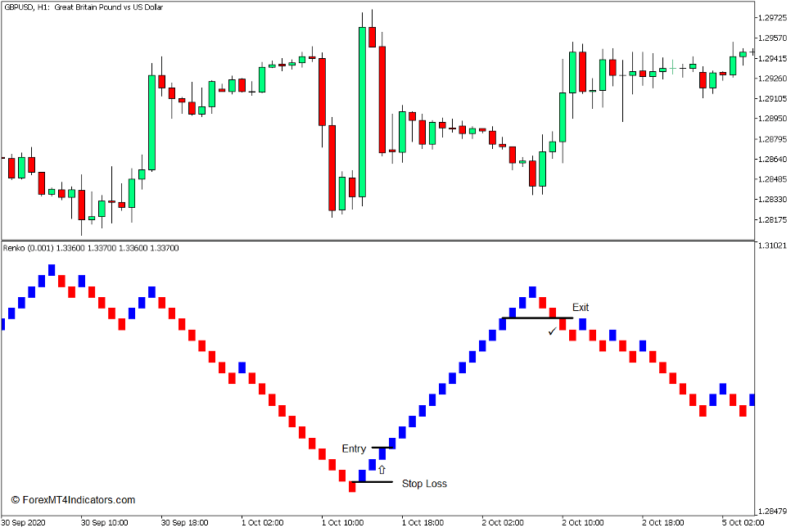Click the Entry label on the Renko panel
The width and height of the screenshot is (800, 532).
coord(352,449)
